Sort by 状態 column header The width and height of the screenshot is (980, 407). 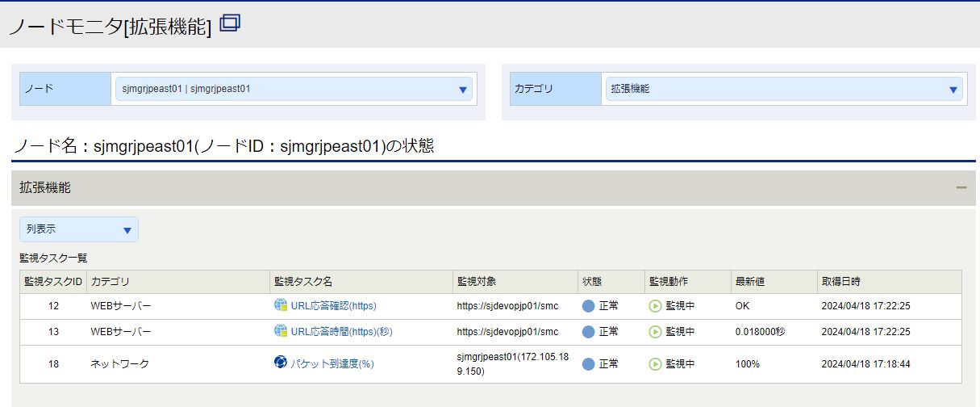(611, 282)
